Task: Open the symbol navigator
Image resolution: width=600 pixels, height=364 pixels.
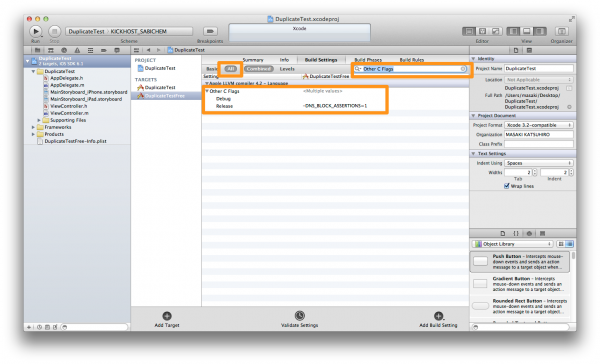Action: [x=51, y=50]
